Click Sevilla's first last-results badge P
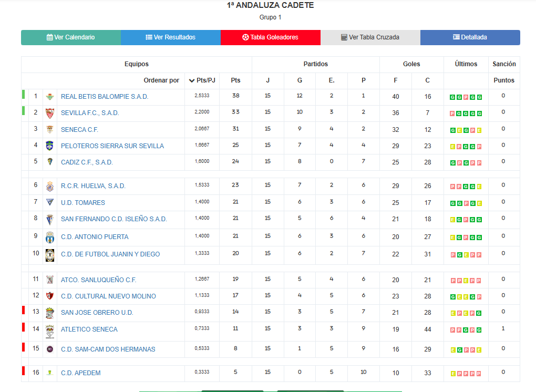 tap(452, 114)
